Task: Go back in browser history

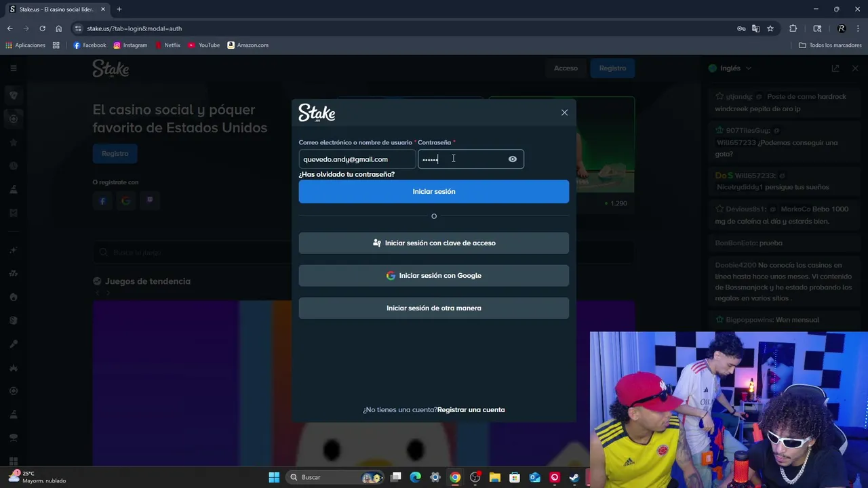Action: click(9, 28)
